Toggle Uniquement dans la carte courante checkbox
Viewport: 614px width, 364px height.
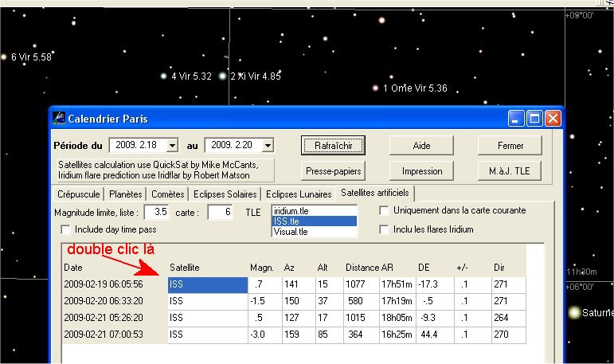click(x=384, y=211)
